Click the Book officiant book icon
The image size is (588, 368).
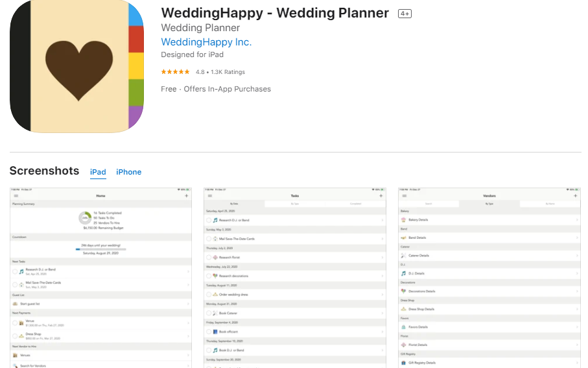pos(215,332)
